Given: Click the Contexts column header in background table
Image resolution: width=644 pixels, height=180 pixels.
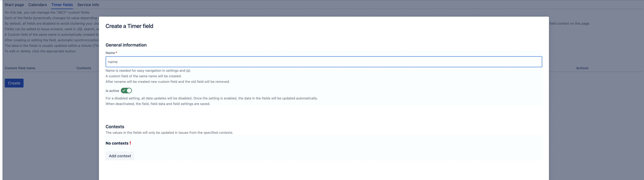Looking at the screenshot, I should [84, 68].
